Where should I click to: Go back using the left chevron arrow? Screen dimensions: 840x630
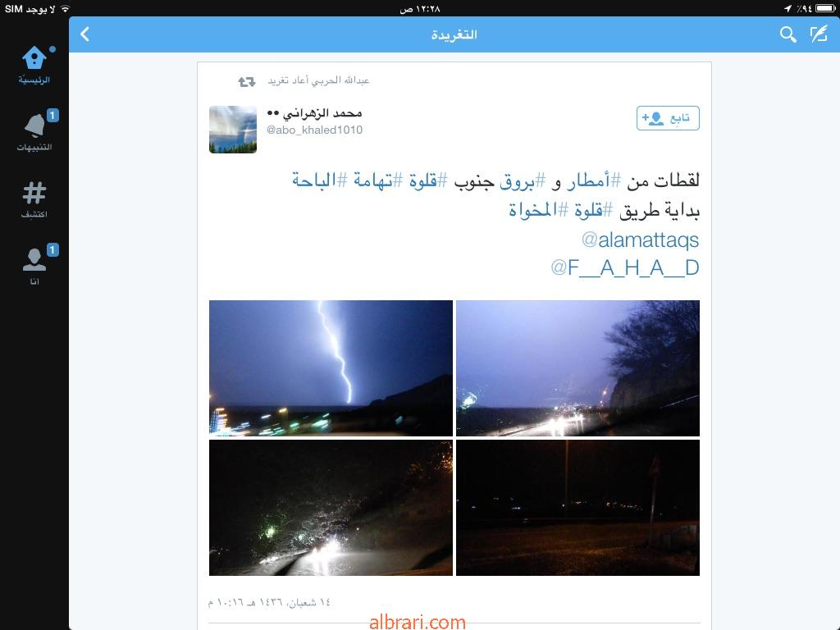[x=84, y=34]
